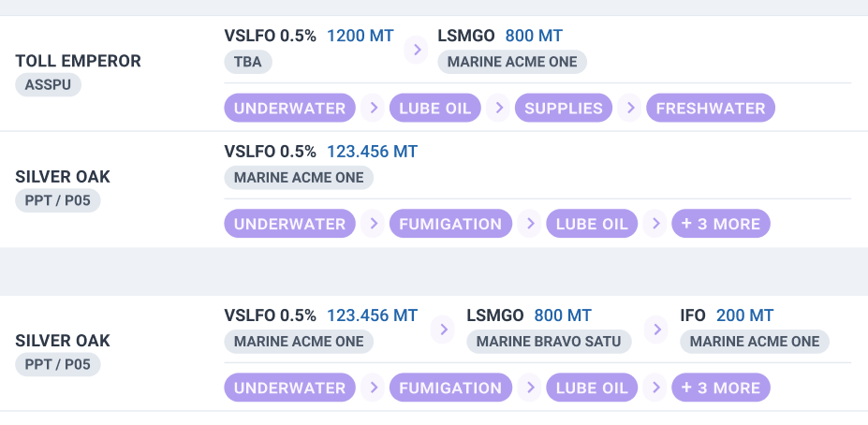Click the chevron right before the LSMGO Marine Bravo Satu entry
Image resolution: width=868 pixels, height=425 pixels.
point(442,329)
